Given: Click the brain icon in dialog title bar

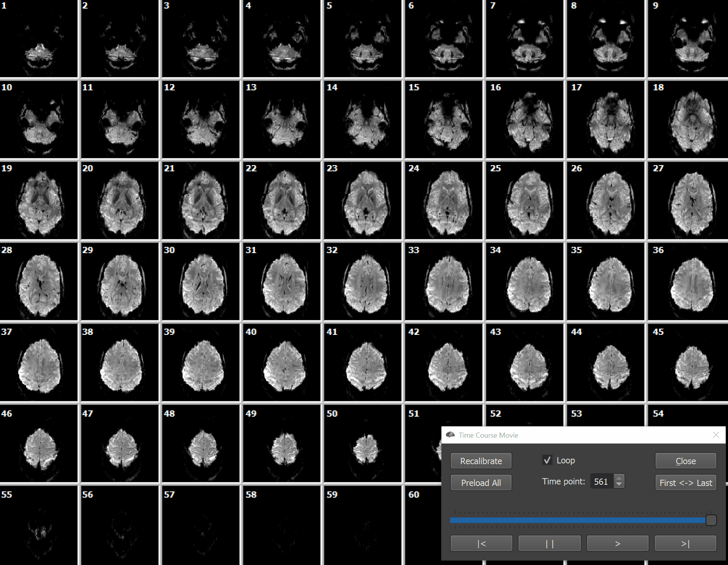Looking at the screenshot, I should (x=450, y=435).
